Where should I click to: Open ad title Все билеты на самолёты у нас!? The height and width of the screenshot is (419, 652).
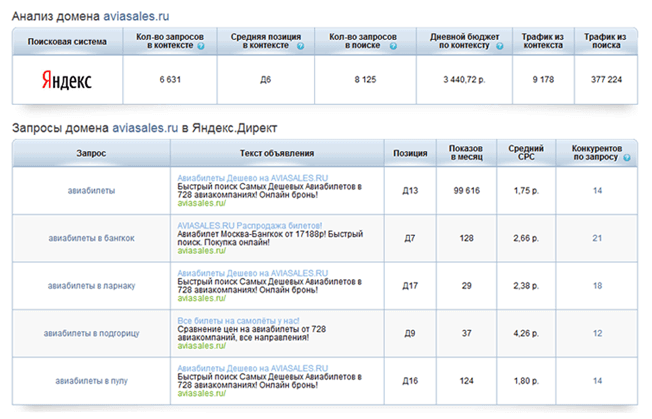(x=238, y=320)
